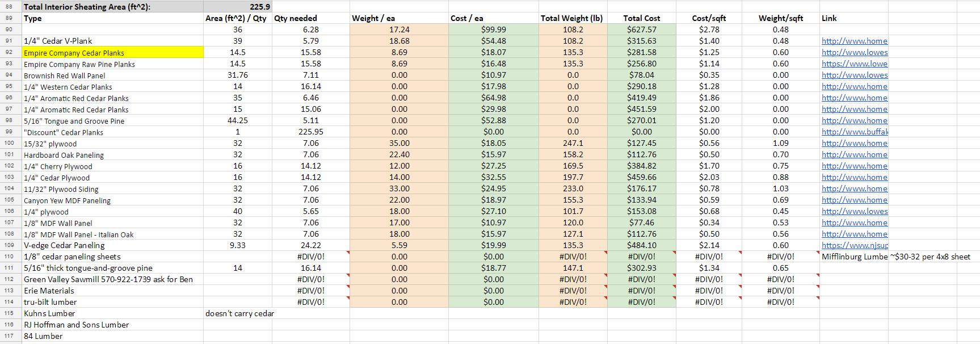Viewport: 980px width, 344px height.
Task: Open the buffalo link for Discount Cedar Planks
Action: click(855, 132)
